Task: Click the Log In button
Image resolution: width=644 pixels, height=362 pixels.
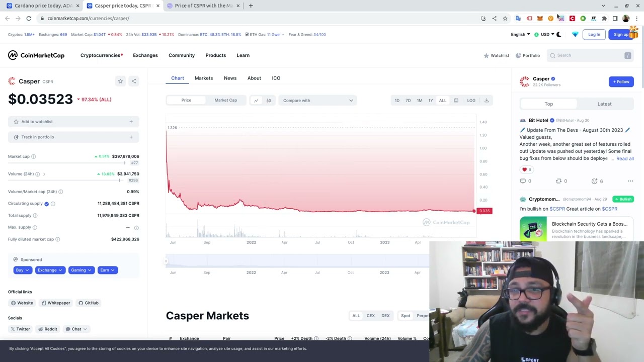Action: point(594,35)
